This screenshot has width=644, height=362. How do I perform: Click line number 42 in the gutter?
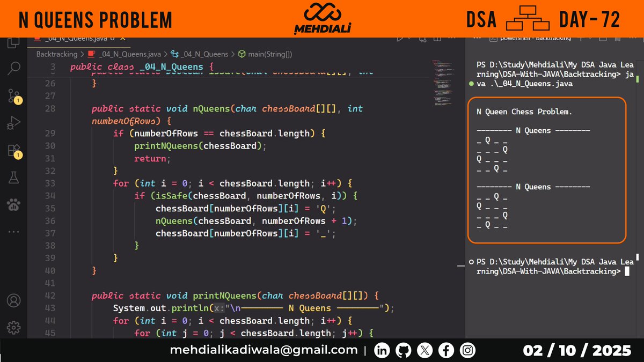(x=50, y=295)
